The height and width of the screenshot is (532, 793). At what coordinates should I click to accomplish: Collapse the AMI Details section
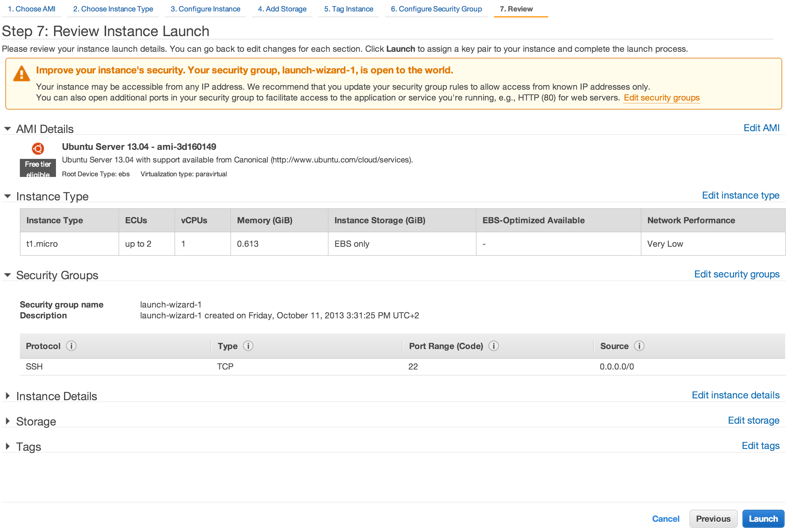pyautogui.click(x=8, y=129)
